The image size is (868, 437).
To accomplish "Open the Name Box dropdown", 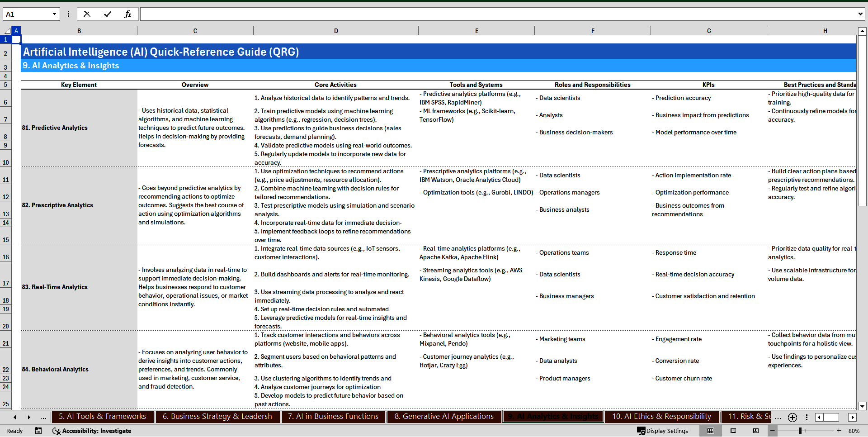I will pyautogui.click(x=53, y=14).
